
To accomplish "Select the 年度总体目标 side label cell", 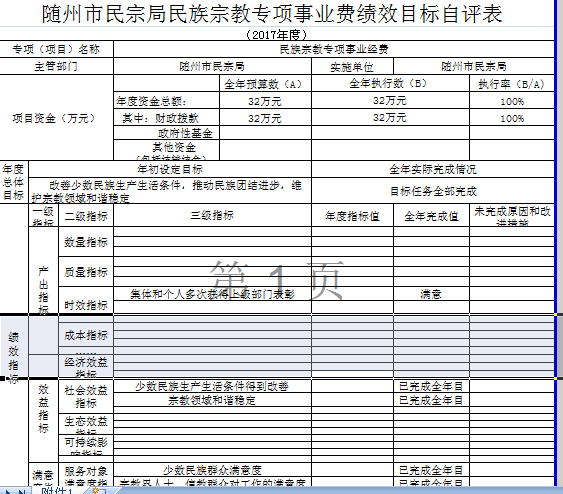I will point(14,182).
